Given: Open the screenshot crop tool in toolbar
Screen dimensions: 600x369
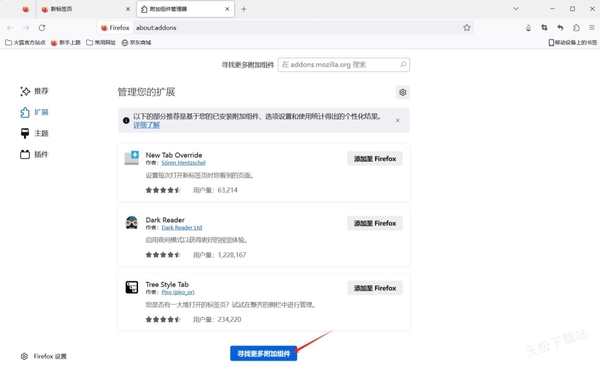Looking at the screenshot, I should 544,28.
